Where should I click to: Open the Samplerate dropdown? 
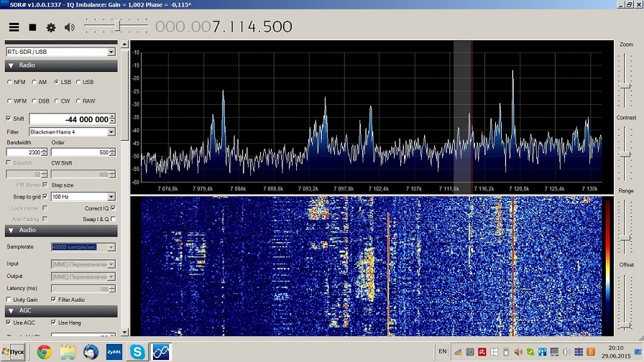(x=111, y=248)
